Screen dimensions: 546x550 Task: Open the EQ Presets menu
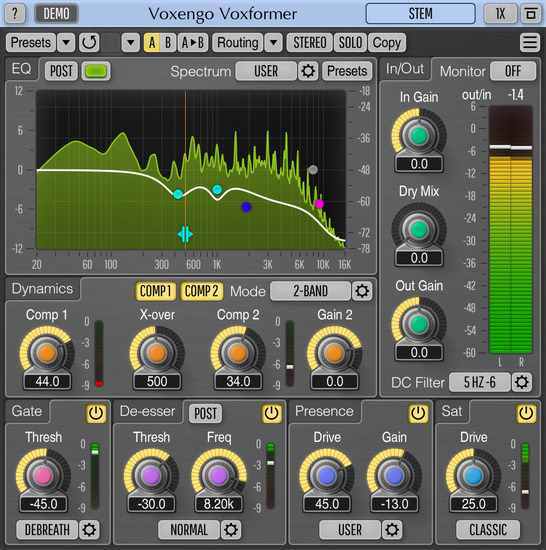pos(347,71)
